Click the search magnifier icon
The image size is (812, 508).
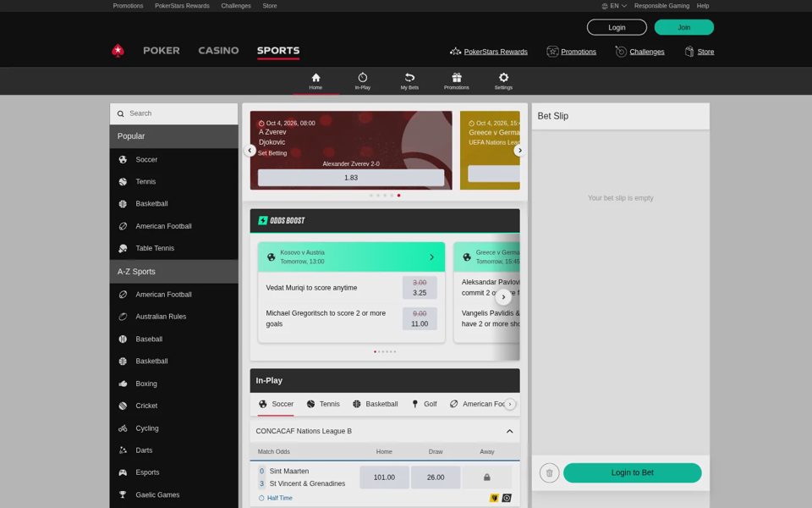(121, 113)
